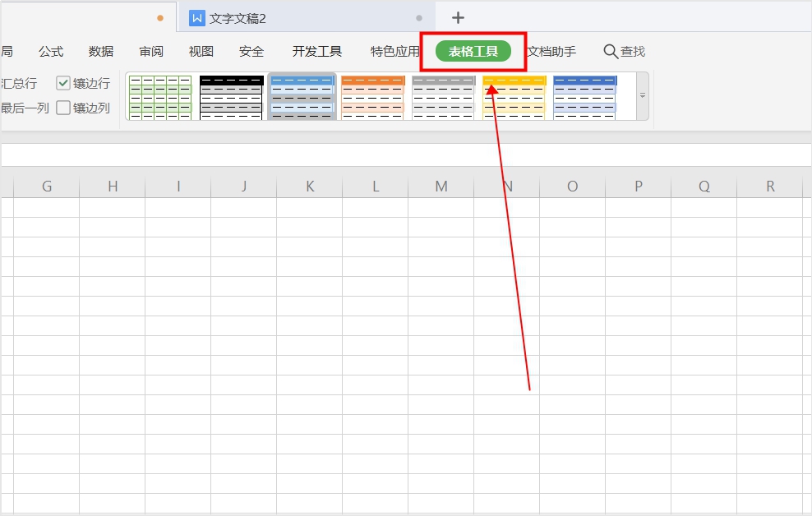Open the 文档助手 tab
Viewport: 812px width, 516px height.
pos(552,51)
